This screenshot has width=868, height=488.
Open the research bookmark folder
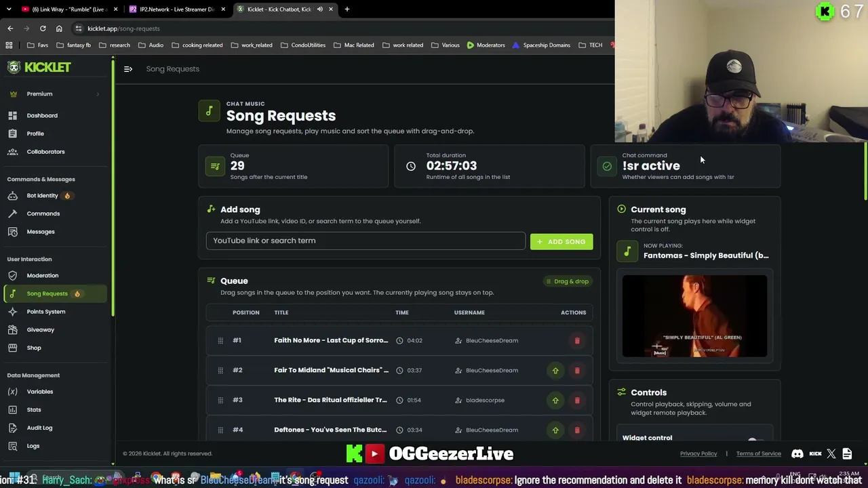[x=115, y=45]
